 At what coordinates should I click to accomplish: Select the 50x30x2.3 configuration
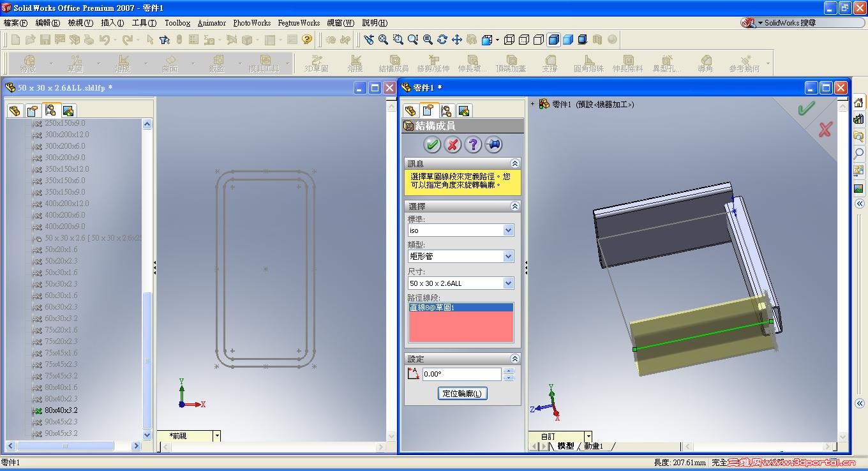coord(61,284)
